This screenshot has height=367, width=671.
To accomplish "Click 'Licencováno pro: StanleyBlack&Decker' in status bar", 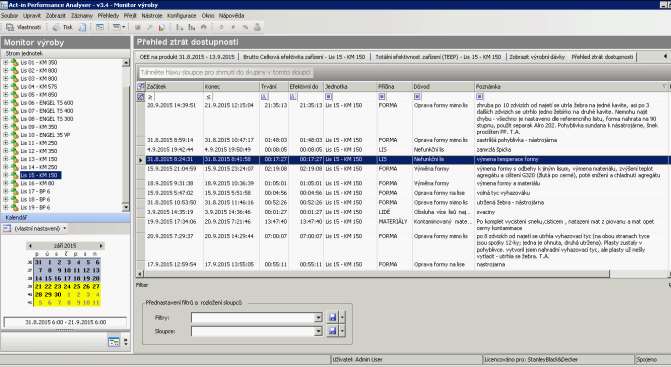I will pyautogui.click(x=531, y=360).
